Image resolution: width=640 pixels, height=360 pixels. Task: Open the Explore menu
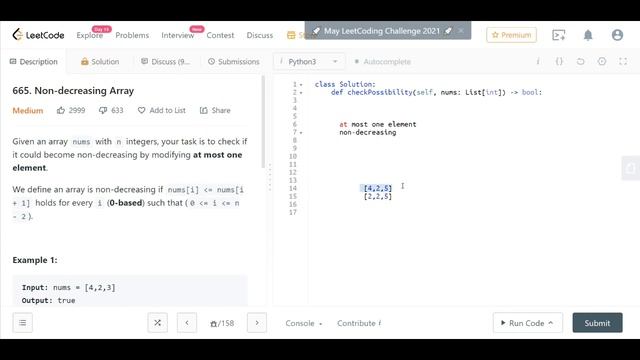pyautogui.click(x=90, y=35)
